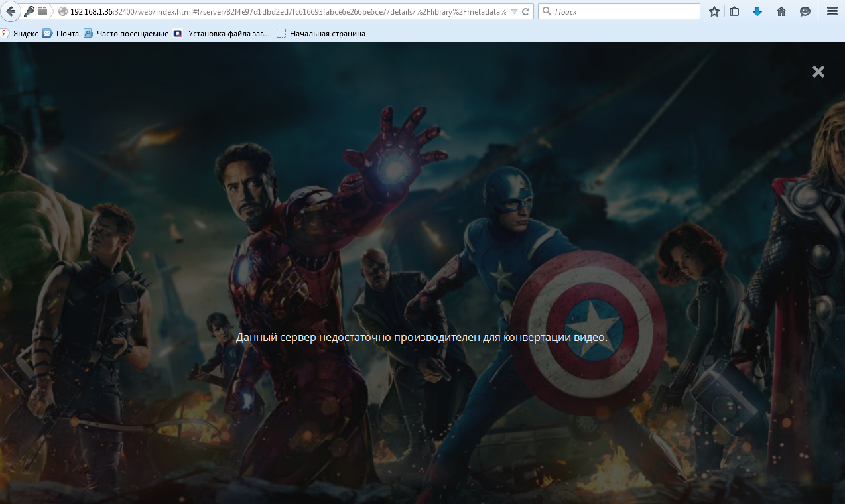Image resolution: width=845 pixels, height=504 pixels.
Task: Click the key icon beside the back button
Action: pyautogui.click(x=29, y=11)
